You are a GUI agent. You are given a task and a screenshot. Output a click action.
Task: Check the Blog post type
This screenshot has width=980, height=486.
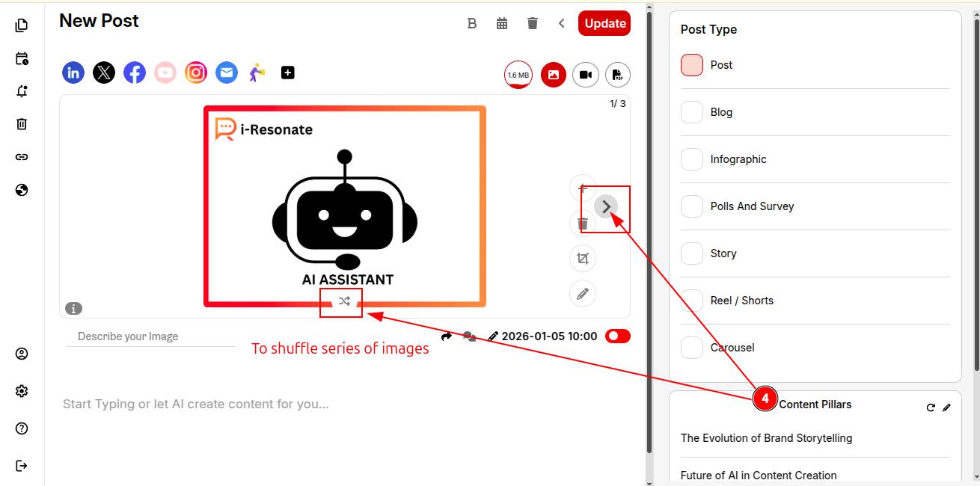692,112
